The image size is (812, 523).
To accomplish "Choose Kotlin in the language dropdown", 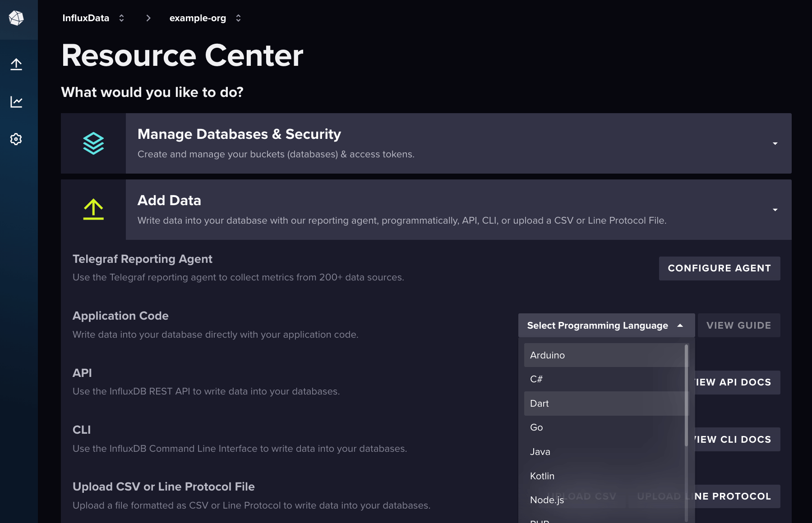I will [604, 476].
